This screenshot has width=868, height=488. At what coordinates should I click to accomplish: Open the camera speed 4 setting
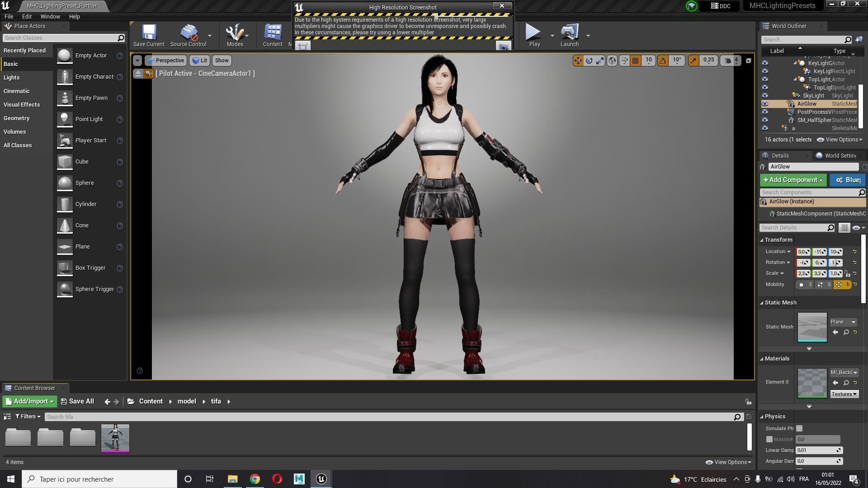coord(731,61)
